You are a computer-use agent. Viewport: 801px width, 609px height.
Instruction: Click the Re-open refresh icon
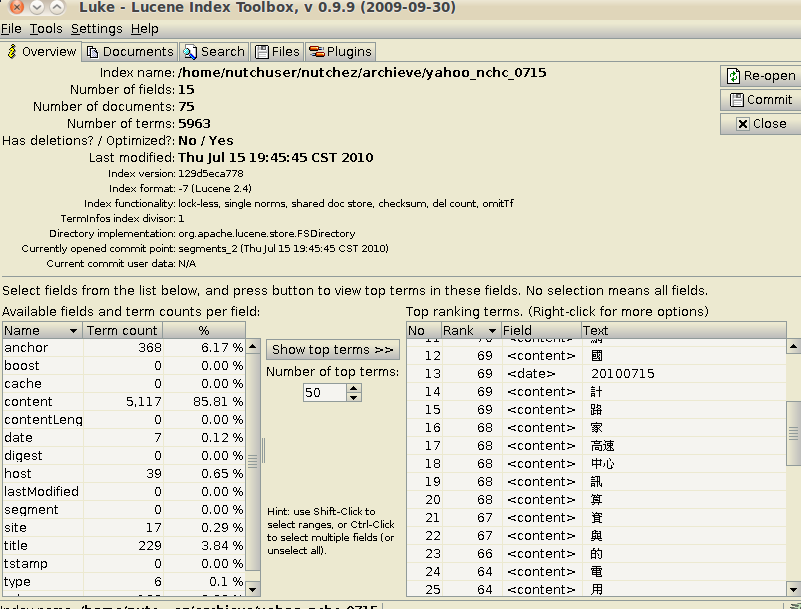click(734, 76)
